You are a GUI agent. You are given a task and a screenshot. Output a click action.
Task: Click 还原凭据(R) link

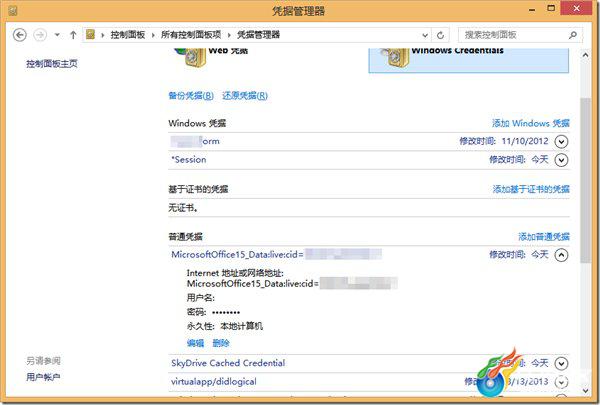click(245, 96)
